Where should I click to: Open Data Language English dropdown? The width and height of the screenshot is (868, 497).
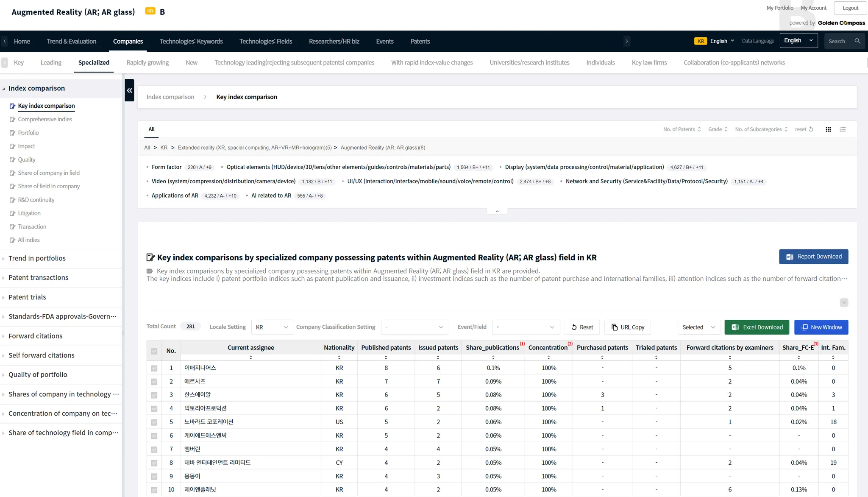click(798, 41)
